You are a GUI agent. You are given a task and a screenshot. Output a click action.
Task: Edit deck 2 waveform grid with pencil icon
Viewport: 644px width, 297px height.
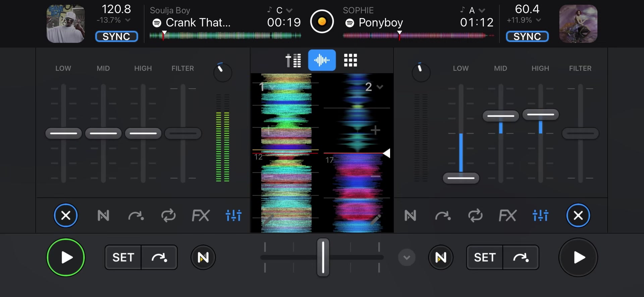click(x=376, y=219)
